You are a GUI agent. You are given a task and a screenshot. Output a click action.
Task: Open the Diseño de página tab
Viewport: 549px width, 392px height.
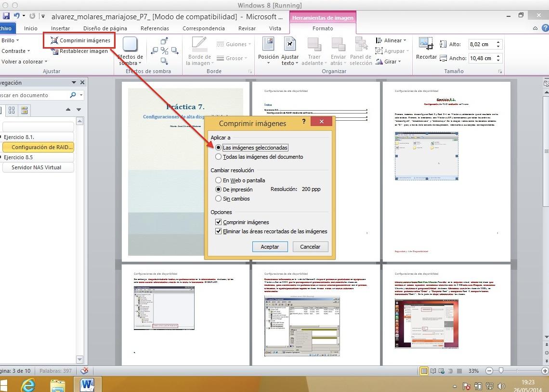click(x=105, y=28)
